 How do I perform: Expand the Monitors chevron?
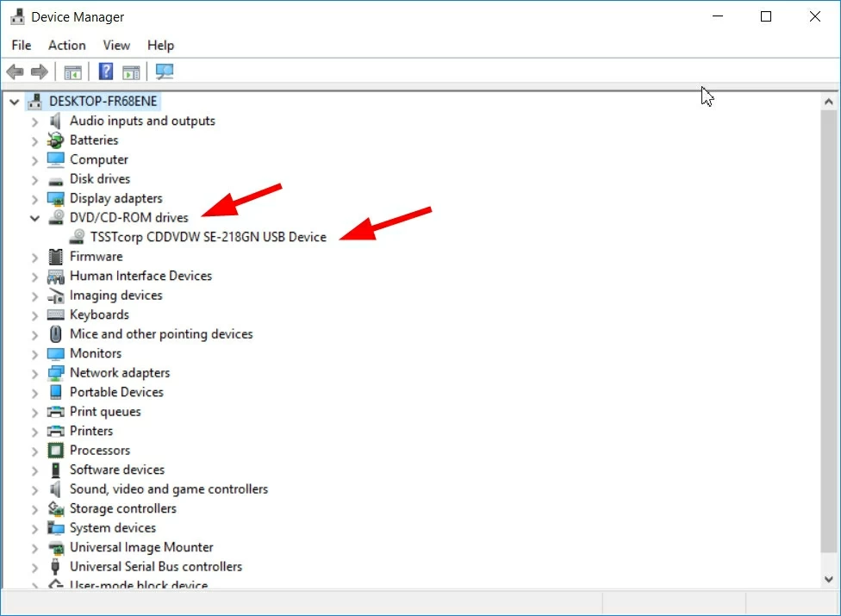pyautogui.click(x=34, y=354)
